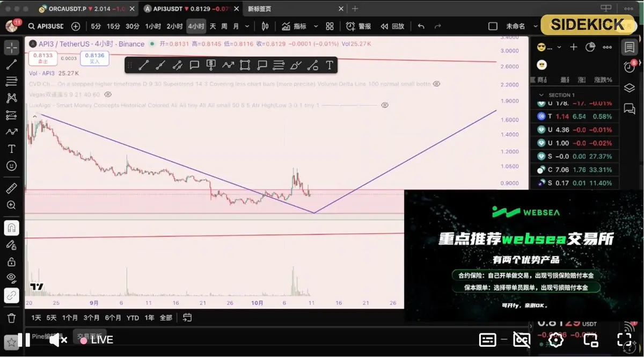This screenshot has width=644, height=357.
Task: Click the trash remove-objects icon
Action: click(x=11, y=318)
